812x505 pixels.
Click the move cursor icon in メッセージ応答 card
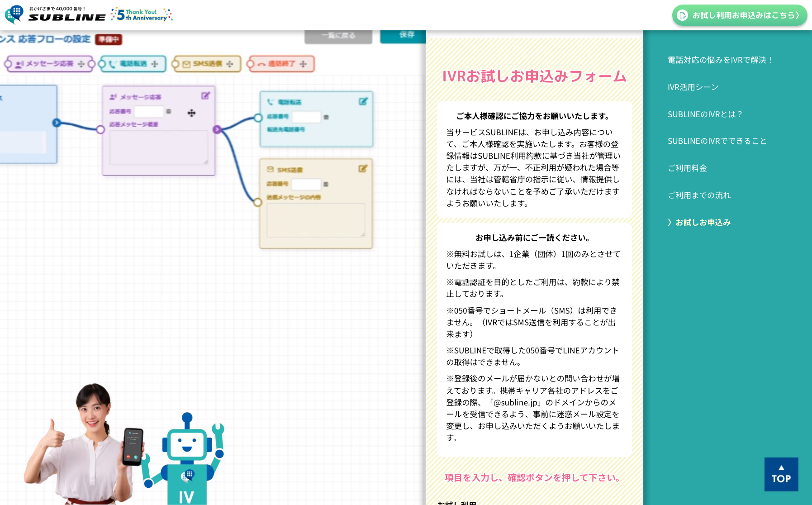tap(192, 113)
